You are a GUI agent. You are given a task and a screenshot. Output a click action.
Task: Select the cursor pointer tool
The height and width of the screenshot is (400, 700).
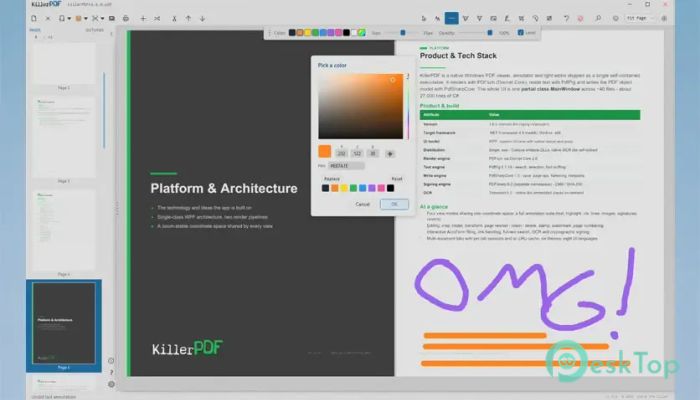(424, 18)
